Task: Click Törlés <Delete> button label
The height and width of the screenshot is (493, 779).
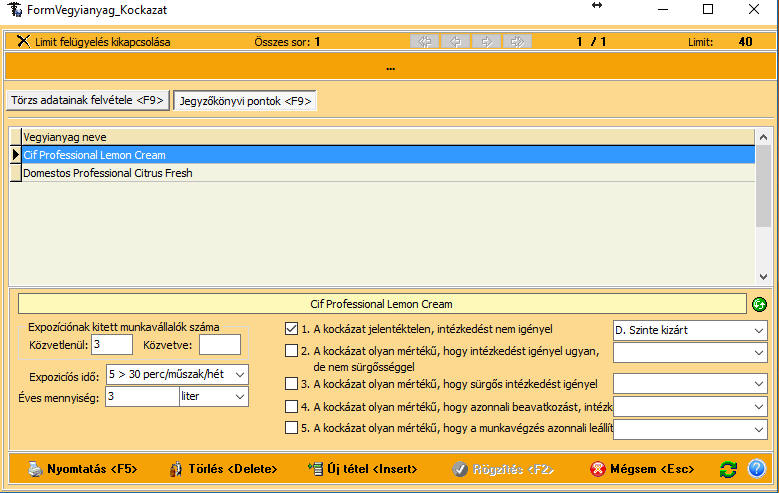Action: click(x=233, y=469)
